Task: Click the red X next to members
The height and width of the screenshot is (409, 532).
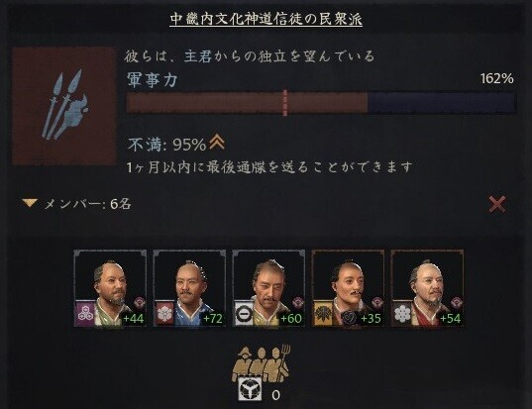Action: click(x=497, y=204)
